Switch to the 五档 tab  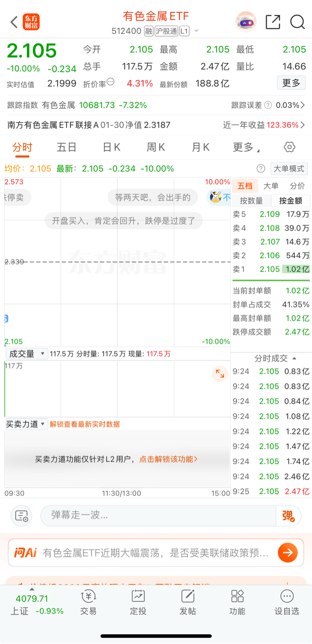coord(245,186)
